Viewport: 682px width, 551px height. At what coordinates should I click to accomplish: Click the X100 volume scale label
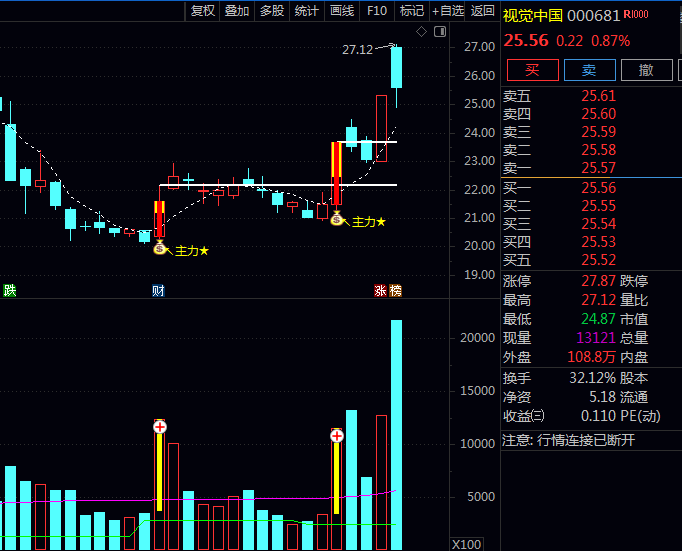467,544
